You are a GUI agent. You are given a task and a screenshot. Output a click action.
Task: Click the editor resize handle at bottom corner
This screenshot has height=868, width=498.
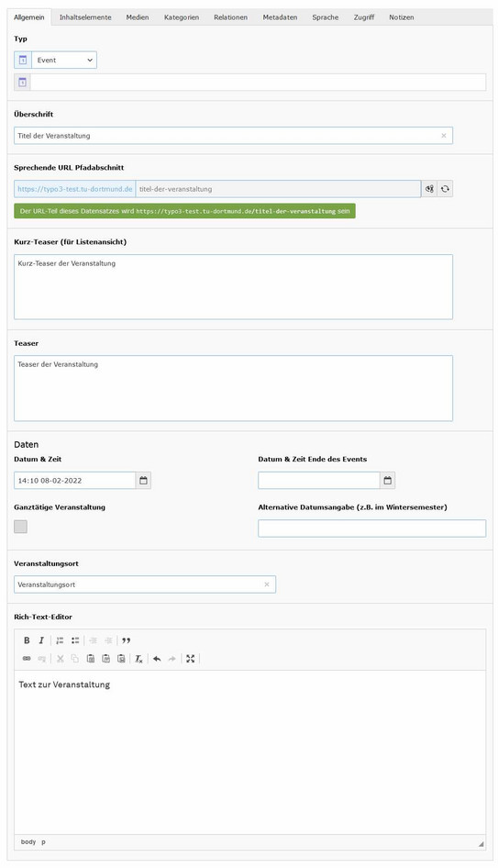pyautogui.click(x=481, y=843)
